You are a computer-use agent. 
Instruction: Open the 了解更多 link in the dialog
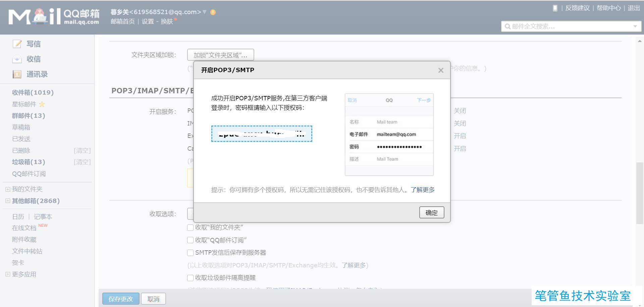422,190
